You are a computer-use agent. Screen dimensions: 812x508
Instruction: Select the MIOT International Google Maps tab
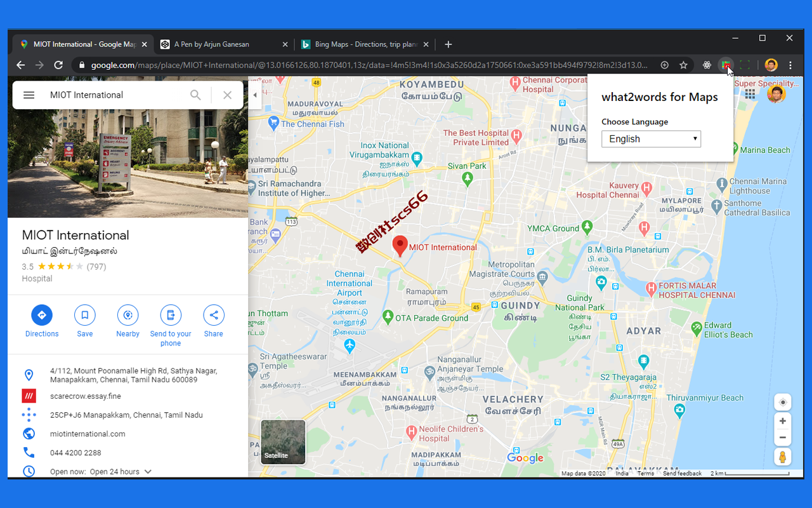pyautogui.click(x=83, y=44)
